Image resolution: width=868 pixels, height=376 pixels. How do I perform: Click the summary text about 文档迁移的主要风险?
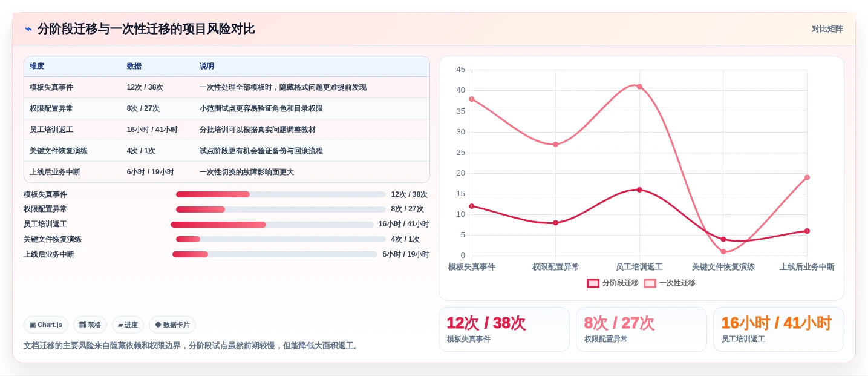tap(192, 346)
